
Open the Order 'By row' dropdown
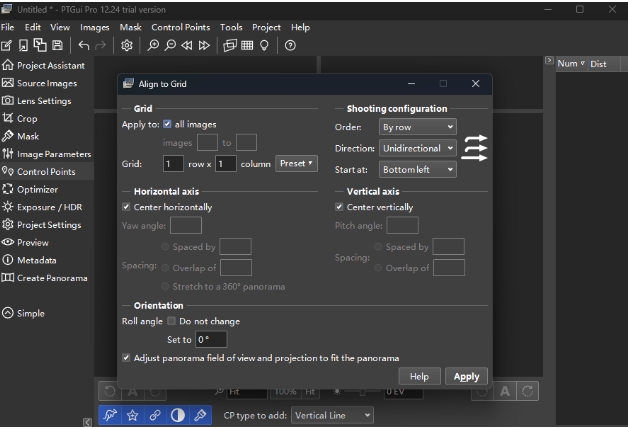[x=417, y=127]
